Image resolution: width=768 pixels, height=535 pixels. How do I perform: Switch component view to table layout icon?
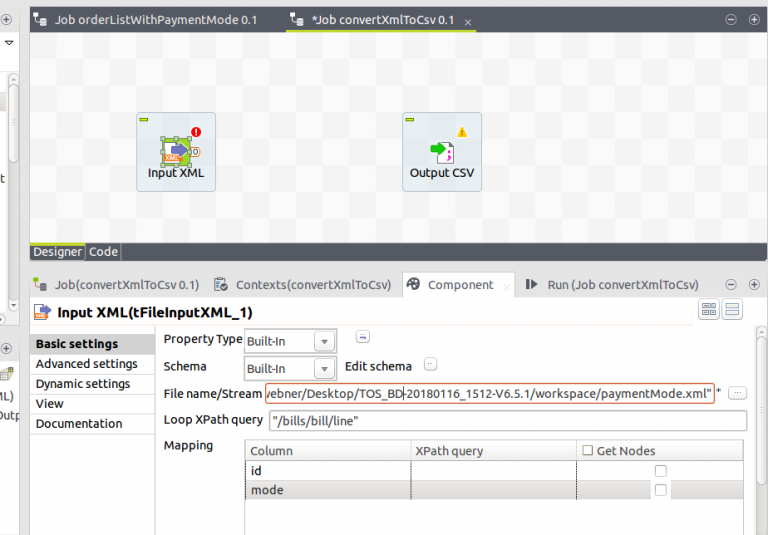(709, 311)
